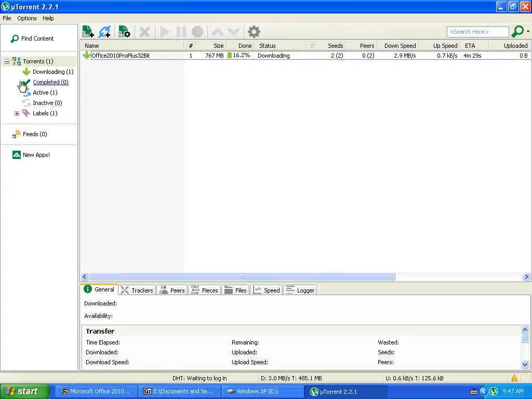This screenshot has width=532, height=399.
Task: Select Downloading (1) category
Action: tap(53, 72)
